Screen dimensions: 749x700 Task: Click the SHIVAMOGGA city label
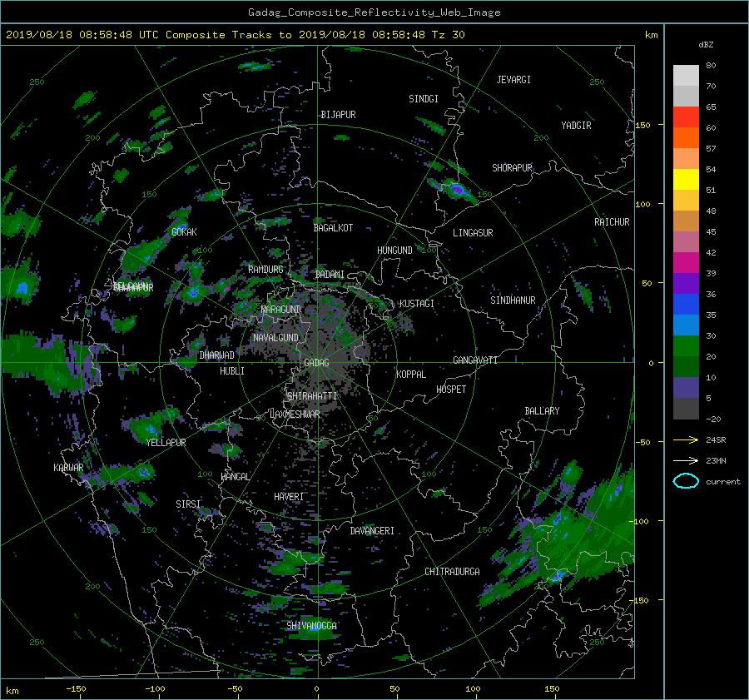pos(311,625)
